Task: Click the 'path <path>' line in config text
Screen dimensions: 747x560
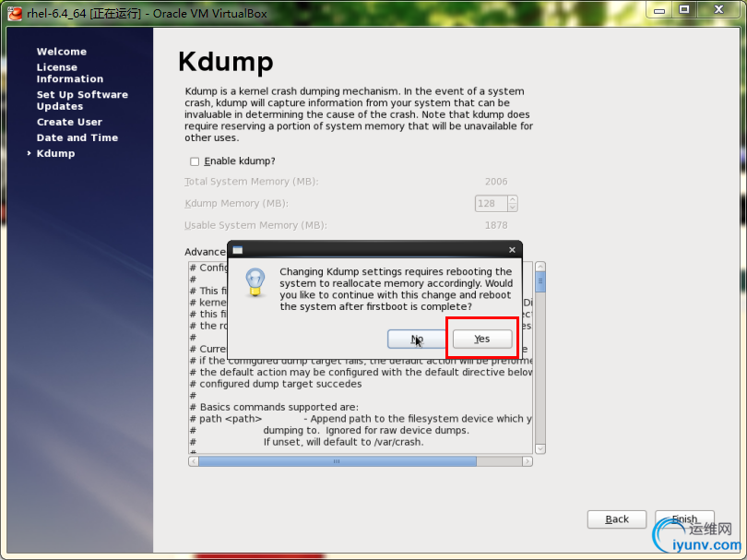Action: (361, 419)
